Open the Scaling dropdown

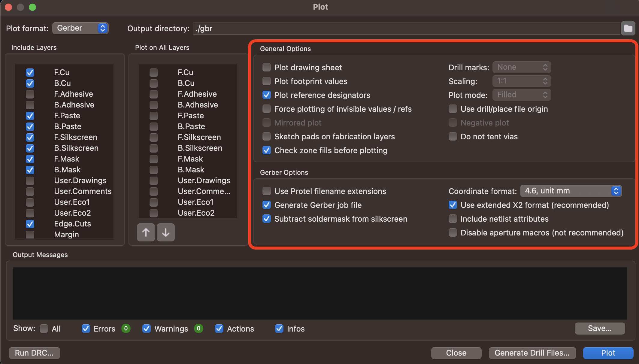coord(522,81)
